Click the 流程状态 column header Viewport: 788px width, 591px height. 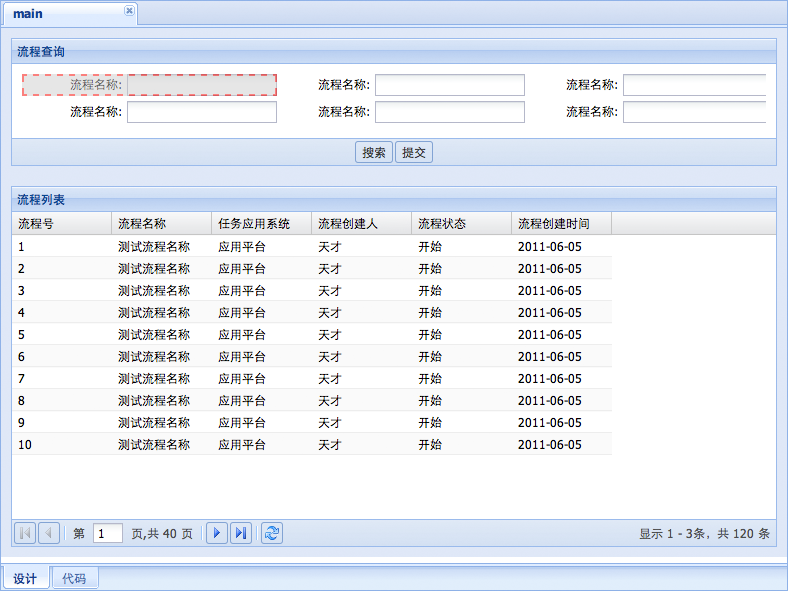(x=461, y=223)
